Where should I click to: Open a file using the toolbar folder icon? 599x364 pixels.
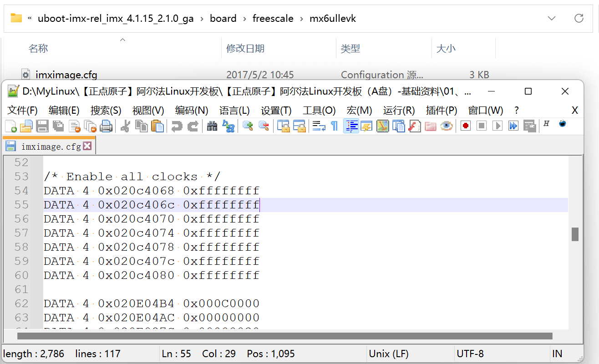[x=26, y=126]
